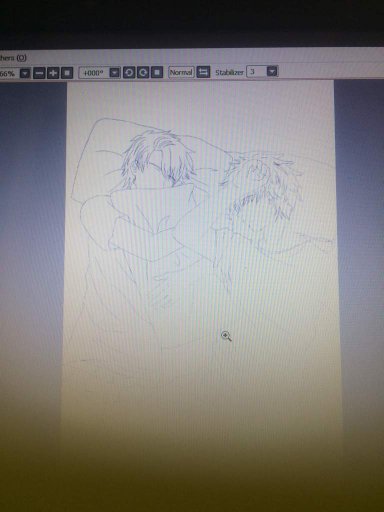Click the Normal view mode button
Screen dimensions: 384x512
click(181, 72)
